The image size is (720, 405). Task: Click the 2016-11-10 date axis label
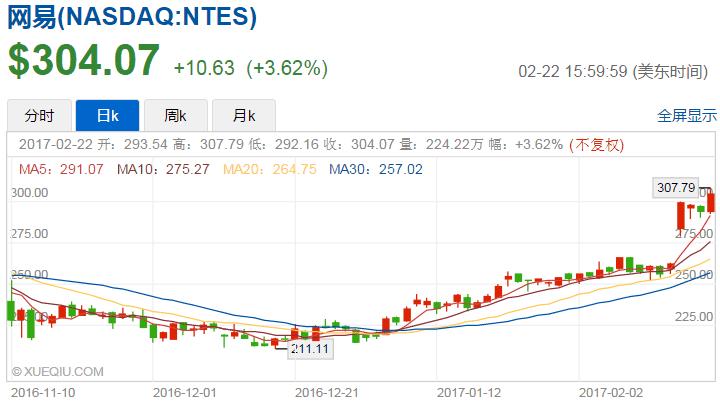pos(43,393)
